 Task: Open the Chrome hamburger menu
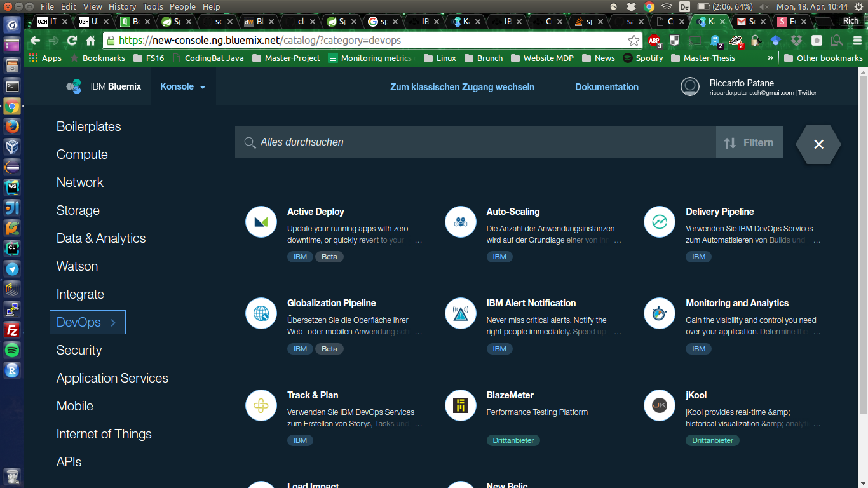[x=858, y=41]
